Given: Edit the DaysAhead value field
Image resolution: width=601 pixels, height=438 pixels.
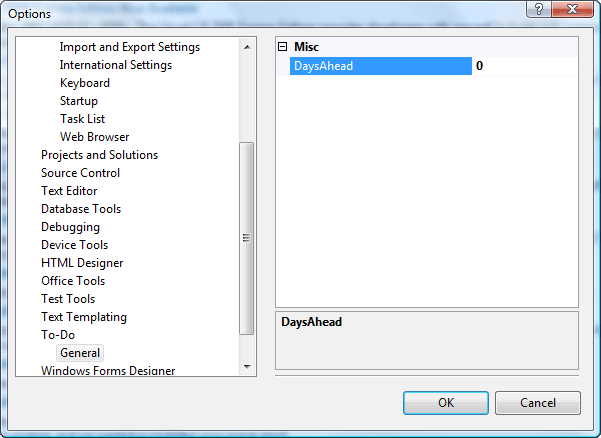Looking at the screenshot, I should tap(525, 66).
